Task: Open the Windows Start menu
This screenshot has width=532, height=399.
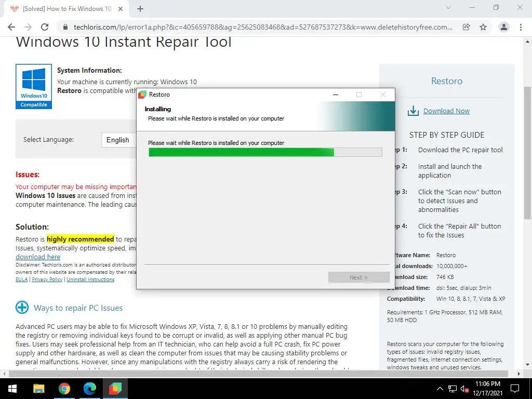Action: pos(12,389)
